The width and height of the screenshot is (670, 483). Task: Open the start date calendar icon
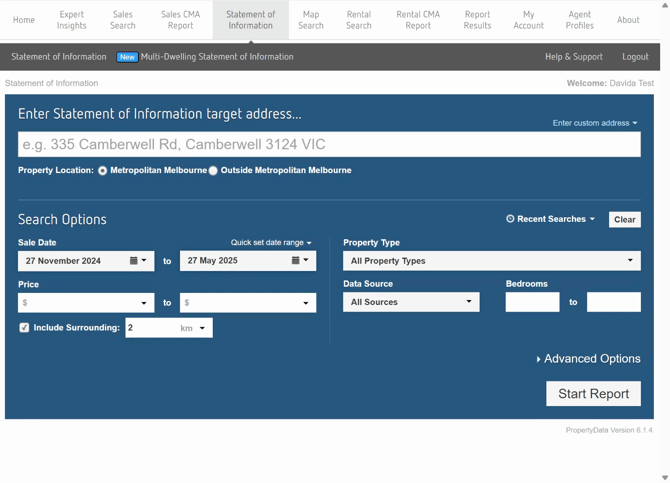(x=134, y=261)
